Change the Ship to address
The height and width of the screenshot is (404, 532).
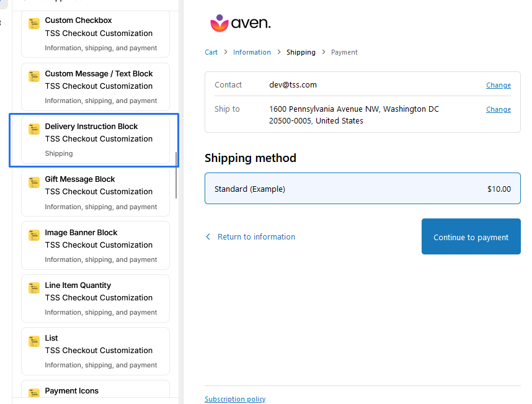pos(498,110)
